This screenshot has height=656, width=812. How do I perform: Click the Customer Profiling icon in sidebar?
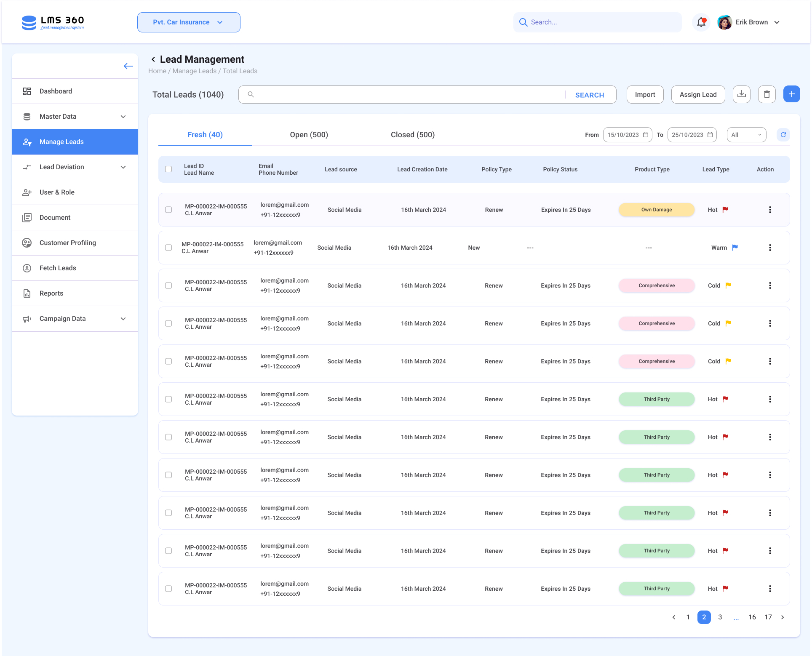point(27,243)
